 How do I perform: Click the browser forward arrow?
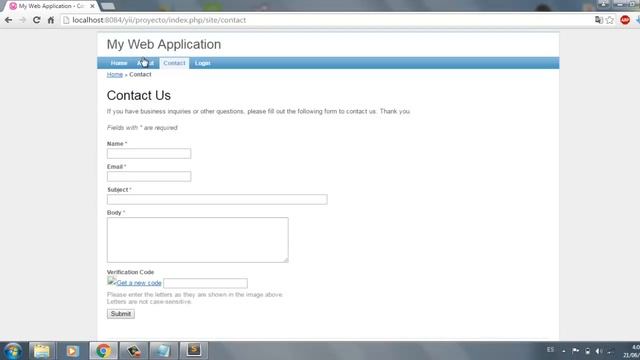point(22,20)
